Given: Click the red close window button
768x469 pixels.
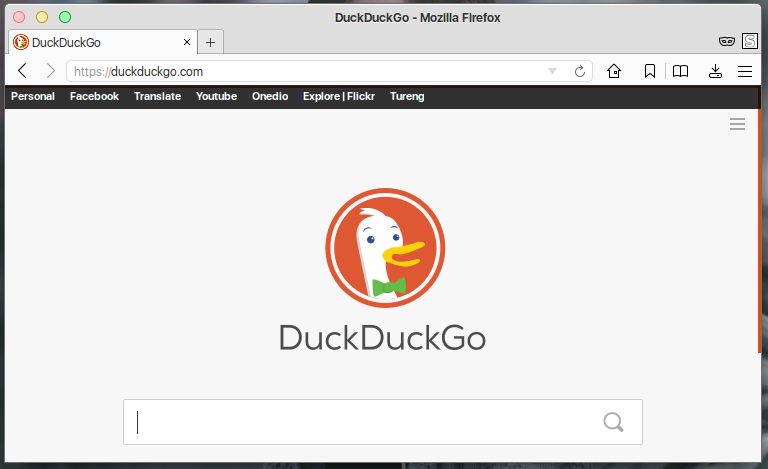Looking at the screenshot, I should (19, 17).
